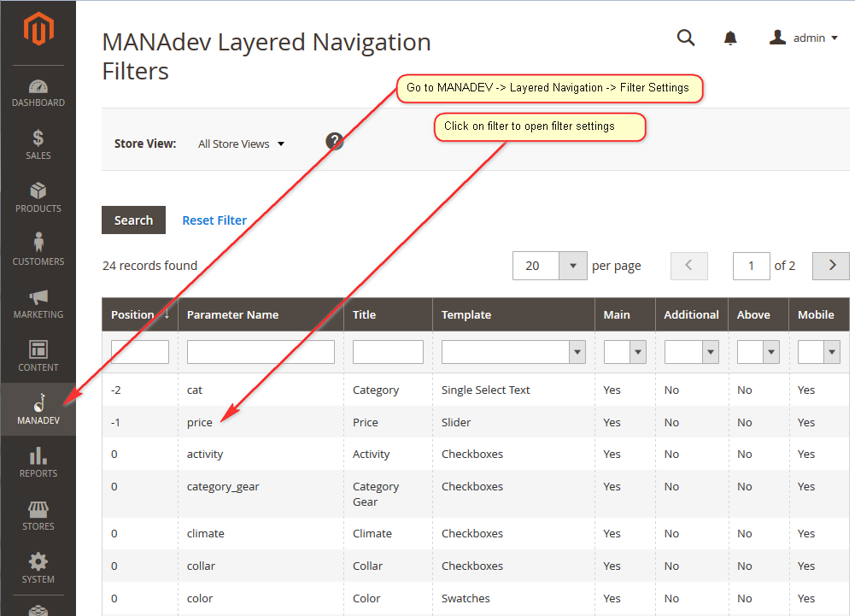The image size is (855, 616).
Task: Open the admin account menu
Action: tap(803, 38)
